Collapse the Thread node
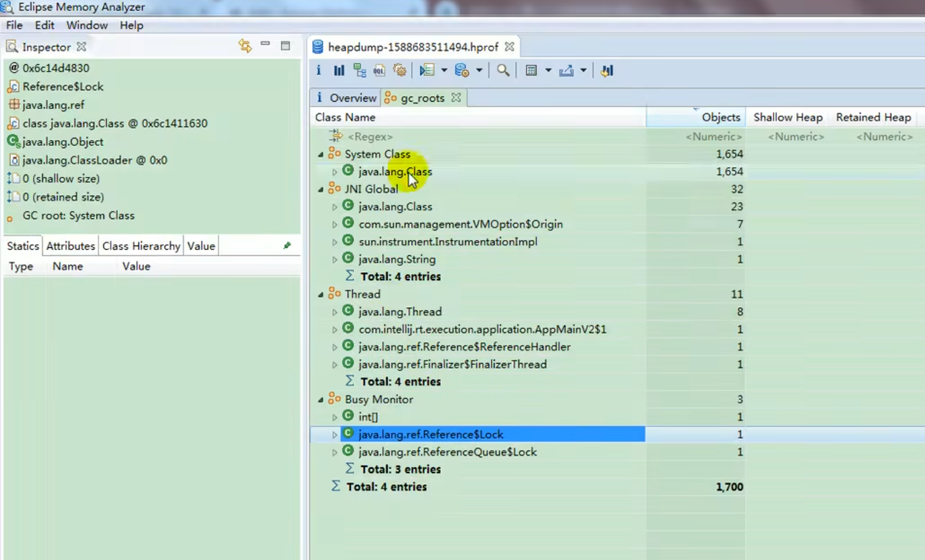This screenshot has width=925, height=560. pos(321,295)
